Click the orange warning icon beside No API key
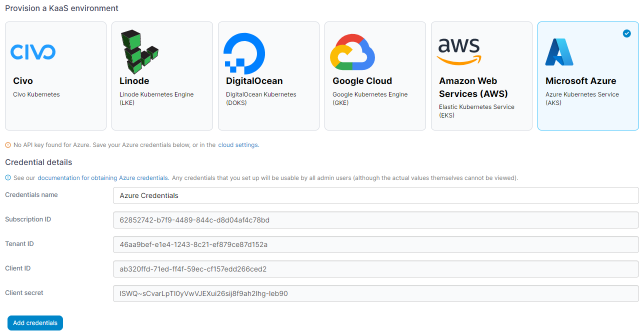The width and height of the screenshot is (644, 335). click(x=8, y=145)
